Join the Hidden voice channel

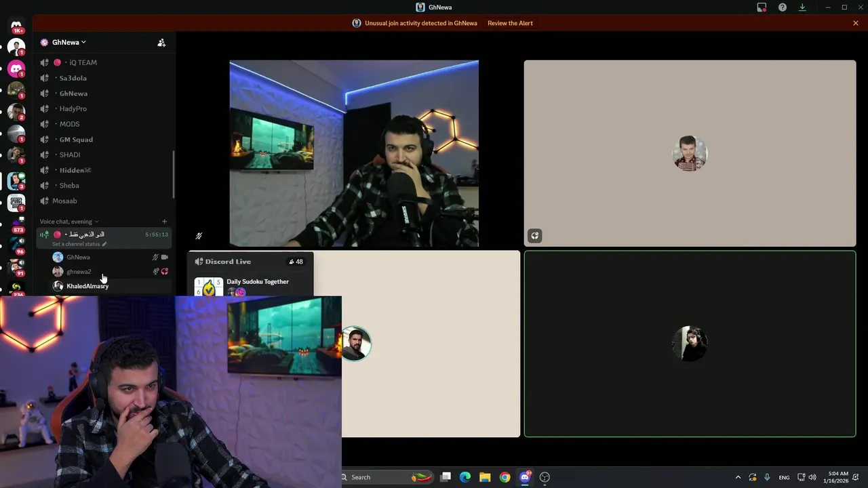[104, 170]
